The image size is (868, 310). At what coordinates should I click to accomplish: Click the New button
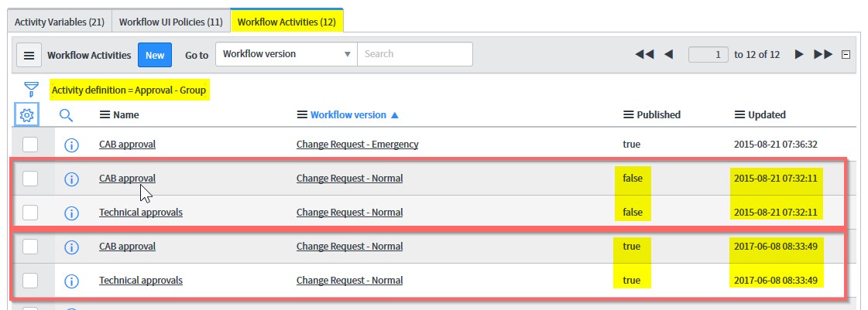[x=155, y=55]
